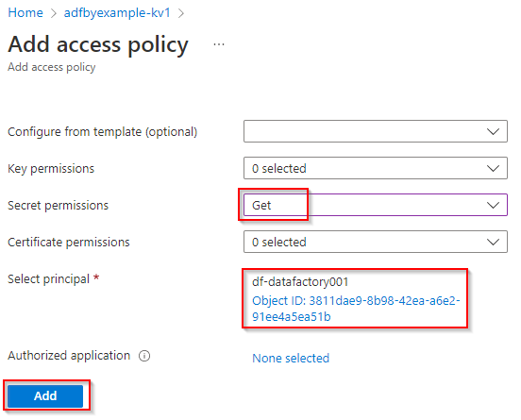Click the Object ID link of principal
The height and width of the screenshot is (420, 521).
point(356,309)
